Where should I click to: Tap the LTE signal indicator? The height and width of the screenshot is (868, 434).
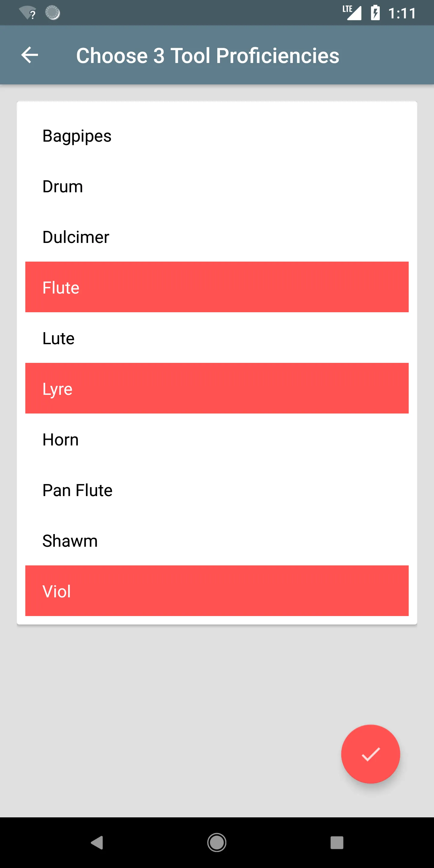[x=352, y=13]
